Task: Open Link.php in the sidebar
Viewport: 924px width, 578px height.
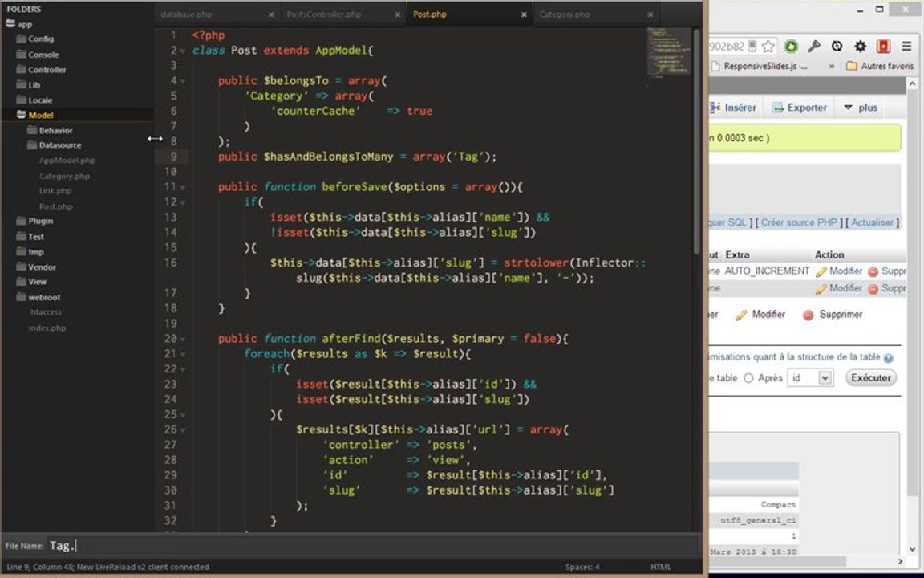Action: click(55, 190)
